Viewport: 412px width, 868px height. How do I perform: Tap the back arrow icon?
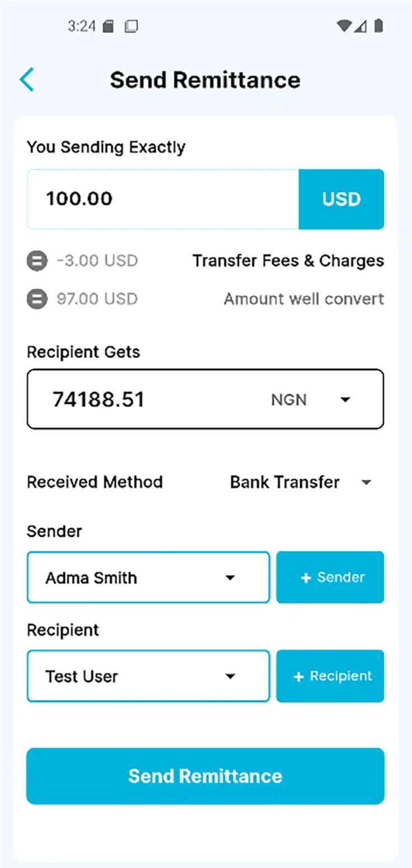click(27, 79)
